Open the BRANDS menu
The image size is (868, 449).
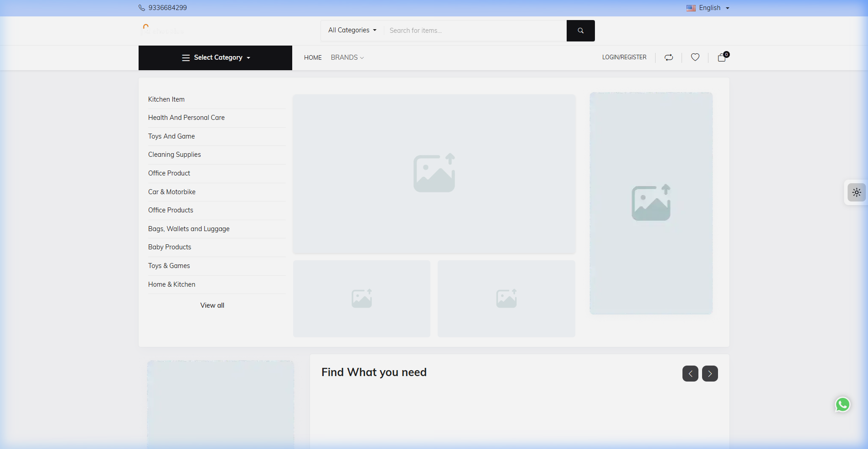pyautogui.click(x=347, y=57)
